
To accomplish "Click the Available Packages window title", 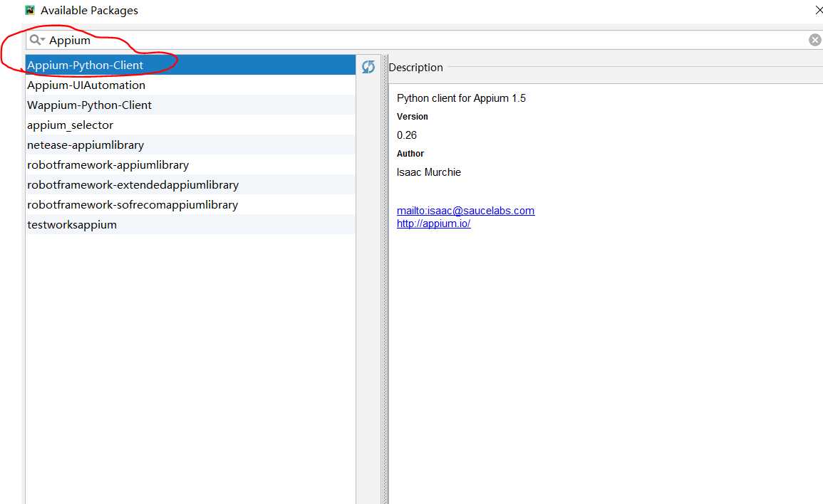I will pyautogui.click(x=89, y=11).
